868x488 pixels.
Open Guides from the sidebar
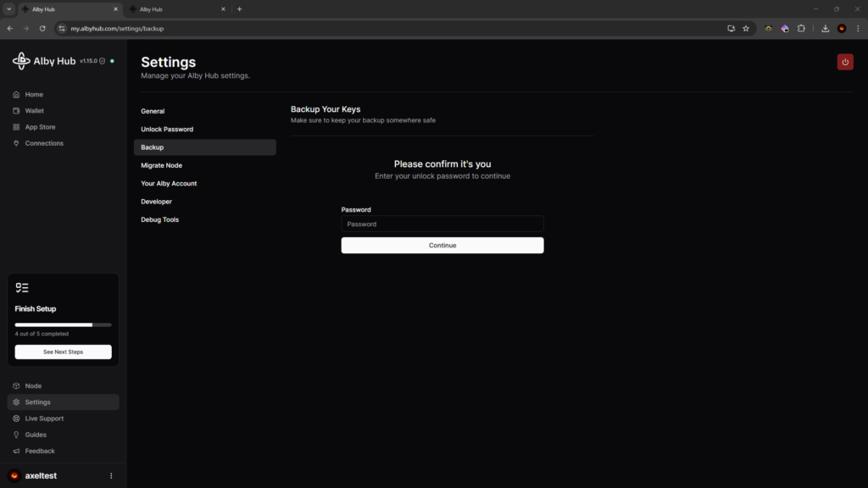click(36, 435)
